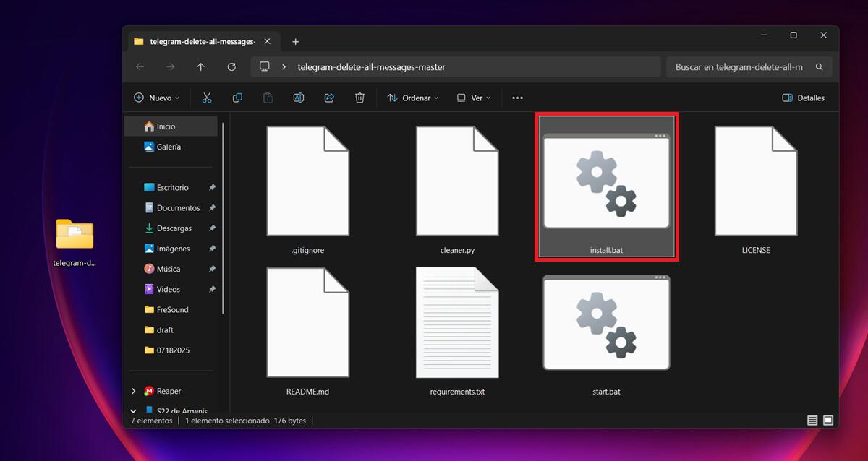Click the Delete trash icon
The width and height of the screenshot is (868, 461).
[x=359, y=98]
